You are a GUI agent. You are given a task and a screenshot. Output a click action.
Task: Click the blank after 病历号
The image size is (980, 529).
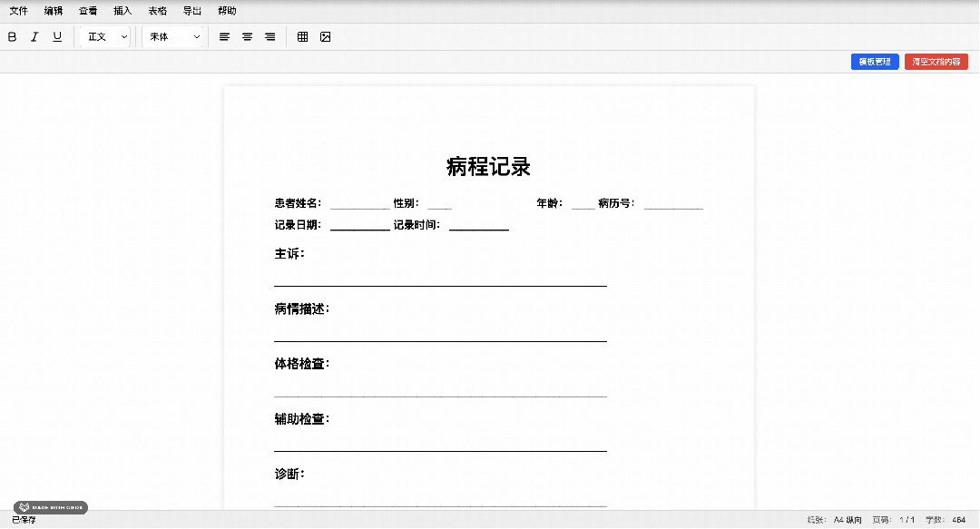pyautogui.click(x=673, y=205)
